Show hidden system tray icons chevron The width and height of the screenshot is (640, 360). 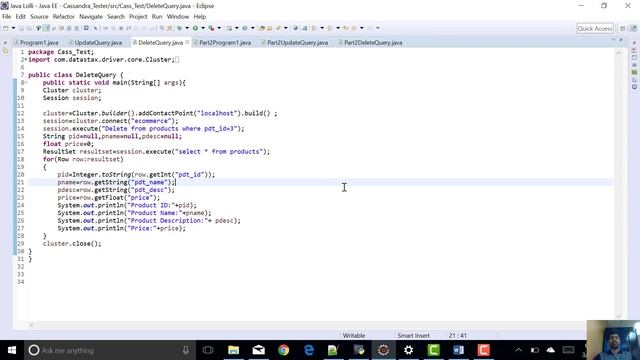coord(518,350)
